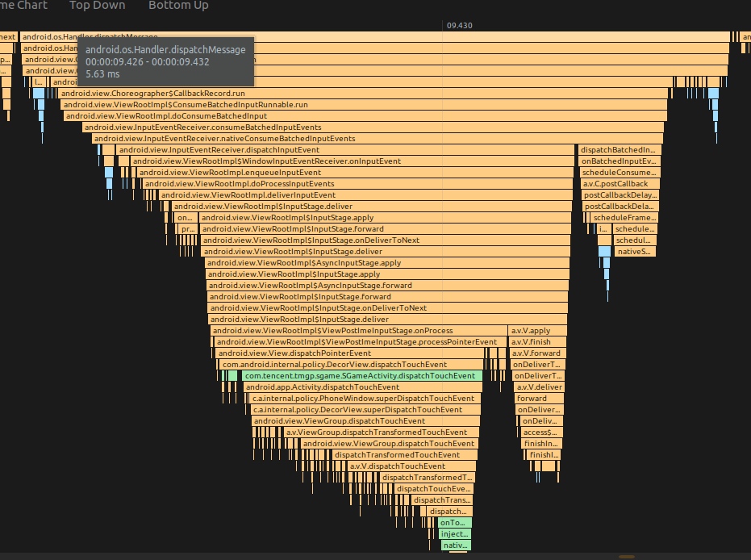The image size is (751, 560).
Task: Select the partially visible Flame Chart tab
Action: [23, 6]
